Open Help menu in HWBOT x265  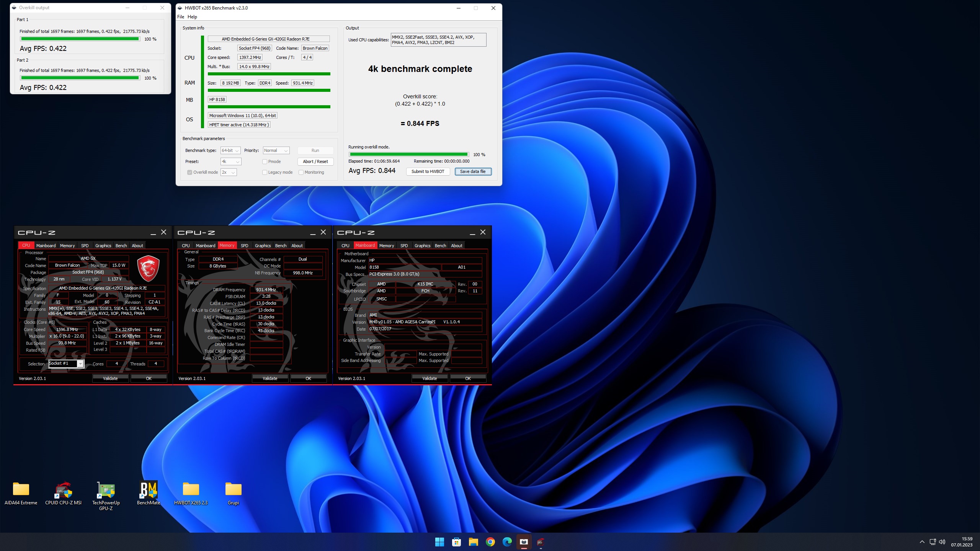click(192, 17)
